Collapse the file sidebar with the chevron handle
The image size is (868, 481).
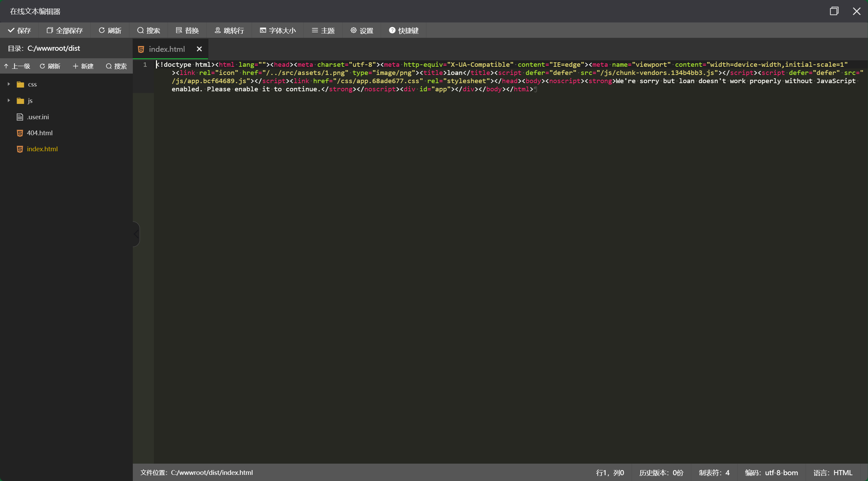point(136,234)
